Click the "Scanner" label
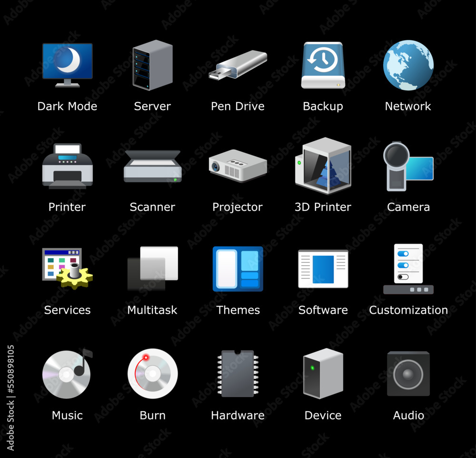 [152, 207]
